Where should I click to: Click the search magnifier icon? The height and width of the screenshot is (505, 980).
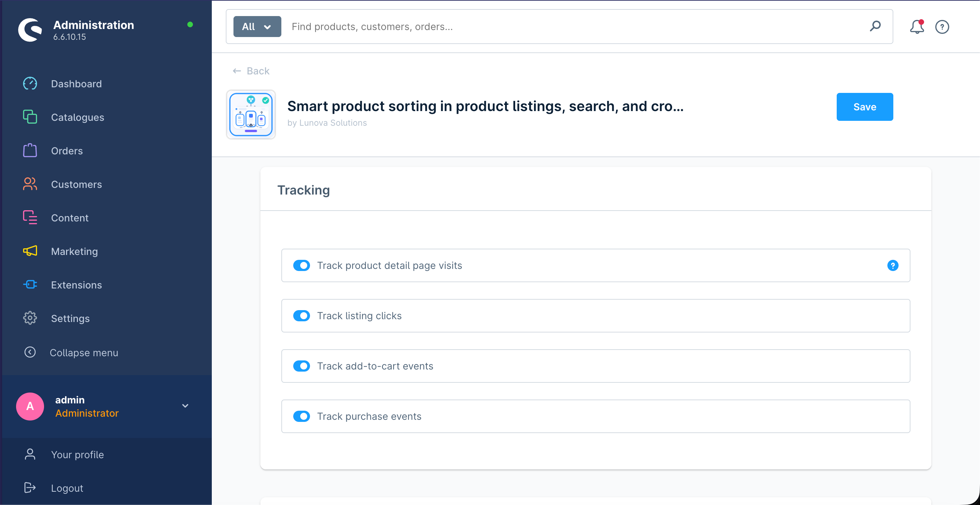tap(875, 26)
